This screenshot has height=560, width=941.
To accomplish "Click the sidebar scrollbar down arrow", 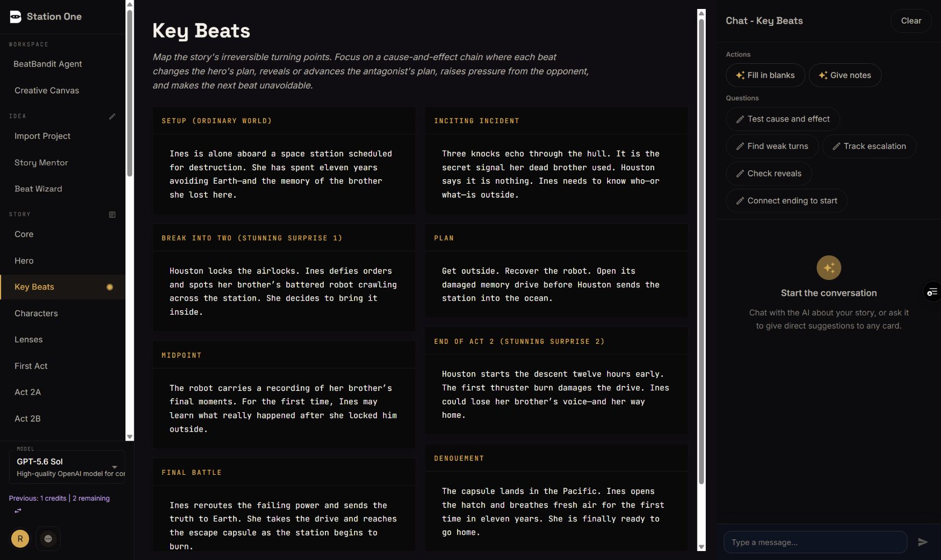I will 130,437.
